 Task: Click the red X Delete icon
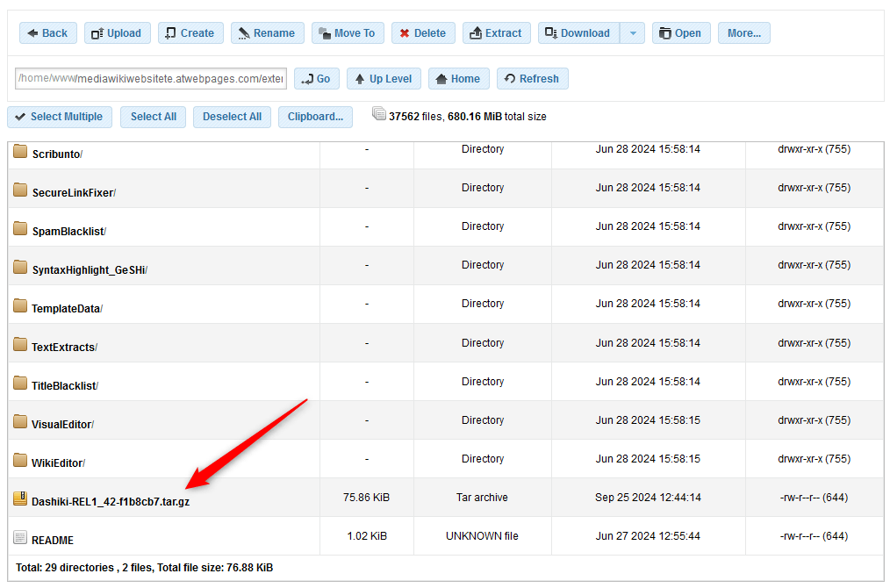(405, 32)
